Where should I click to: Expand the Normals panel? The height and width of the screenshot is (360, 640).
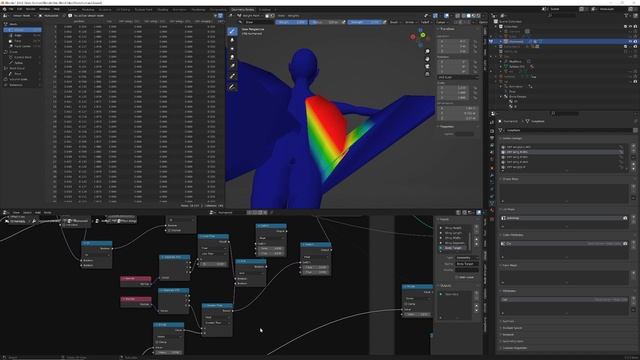tap(508, 321)
